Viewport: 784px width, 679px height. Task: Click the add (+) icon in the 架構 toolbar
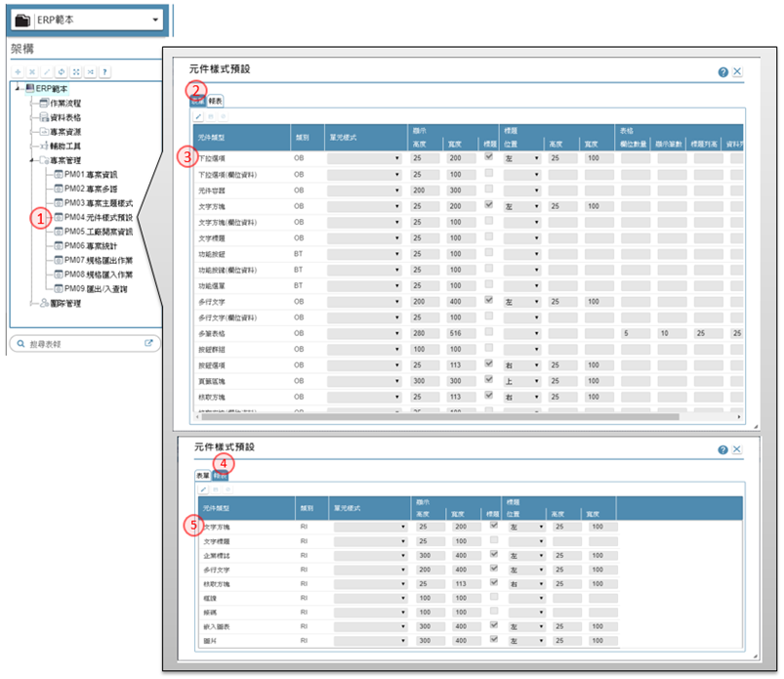point(18,72)
